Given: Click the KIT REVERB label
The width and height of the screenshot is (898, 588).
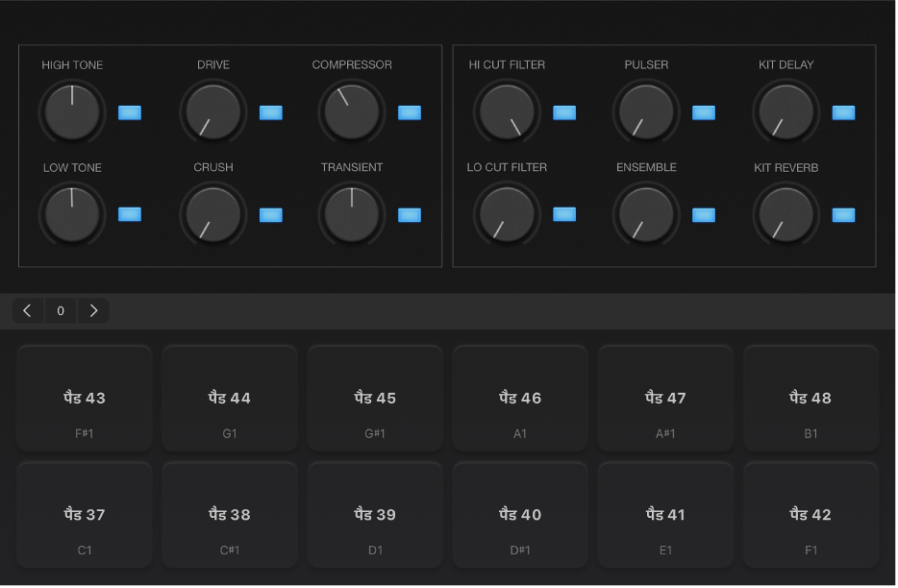Looking at the screenshot, I should tap(786, 168).
